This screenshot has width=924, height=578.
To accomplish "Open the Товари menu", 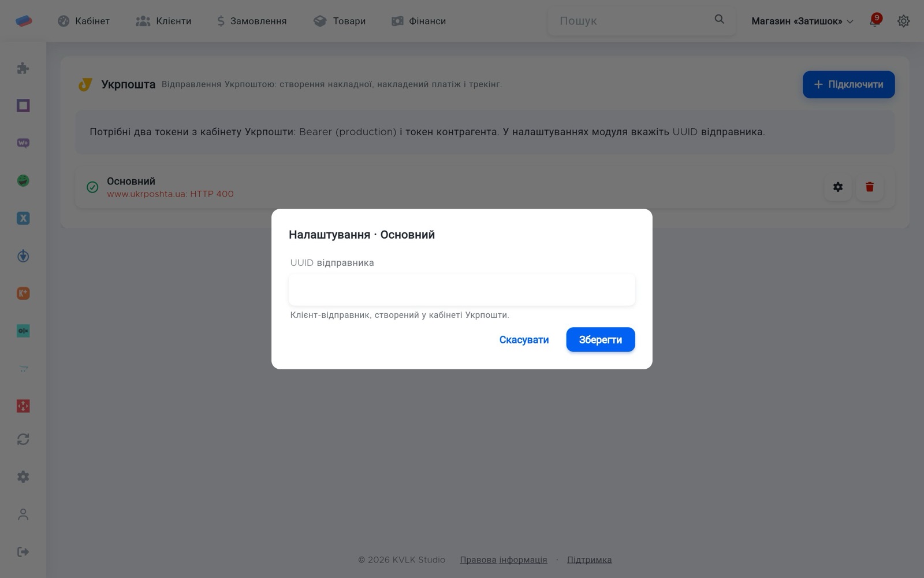I will [x=340, y=21].
